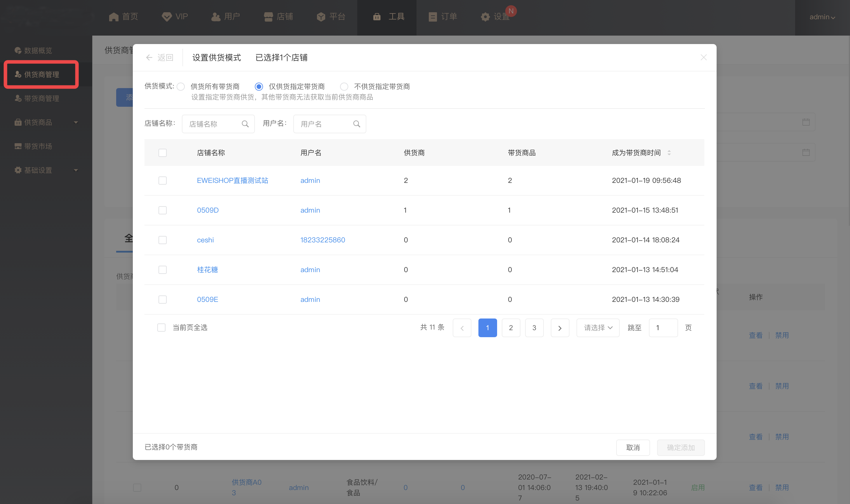Click the magnifier icon in 用户名 field
The height and width of the screenshot is (504, 850).
[356, 124]
